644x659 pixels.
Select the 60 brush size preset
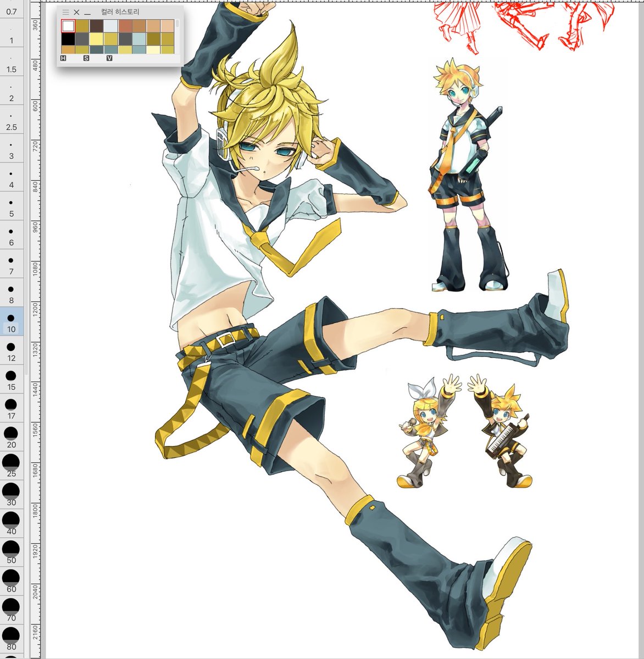click(11, 582)
